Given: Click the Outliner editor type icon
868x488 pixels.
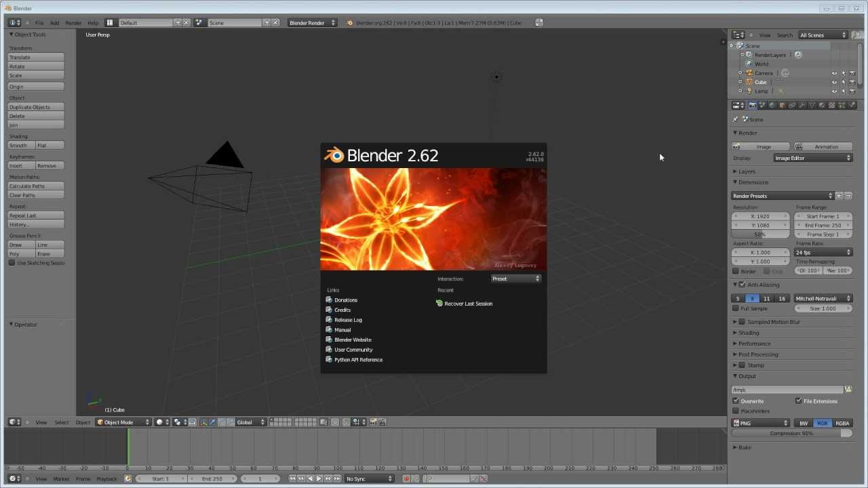Looking at the screenshot, I should [738, 35].
